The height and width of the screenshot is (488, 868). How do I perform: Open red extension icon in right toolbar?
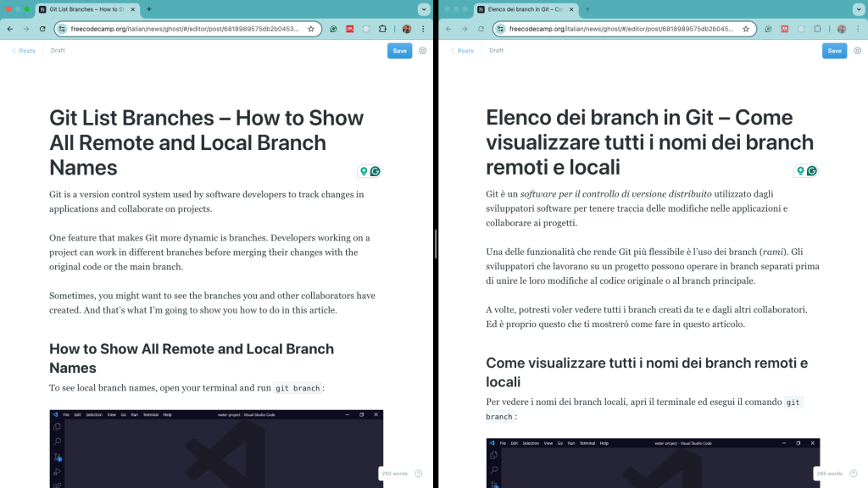pyautogui.click(x=785, y=29)
